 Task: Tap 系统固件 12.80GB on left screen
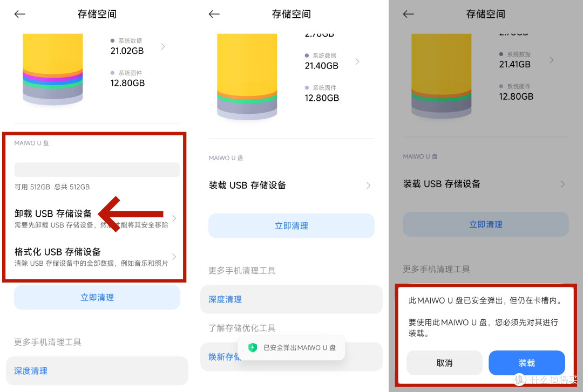[x=127, y=78]
